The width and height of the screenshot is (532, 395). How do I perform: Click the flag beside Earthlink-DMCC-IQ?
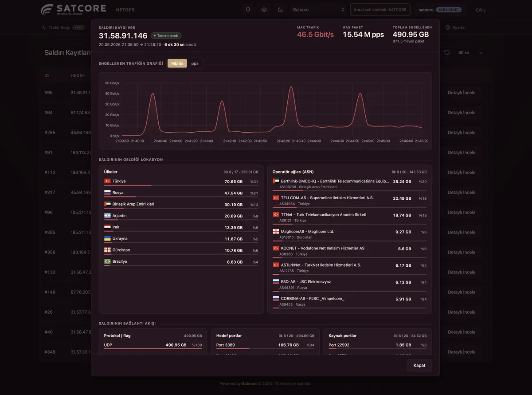(276, 181)
